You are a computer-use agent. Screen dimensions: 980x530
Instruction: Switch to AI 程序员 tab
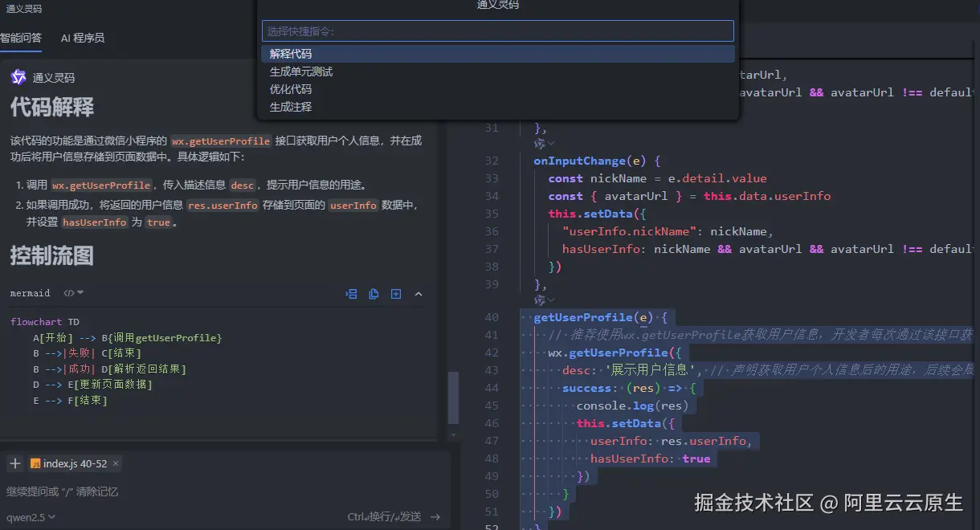83,38
